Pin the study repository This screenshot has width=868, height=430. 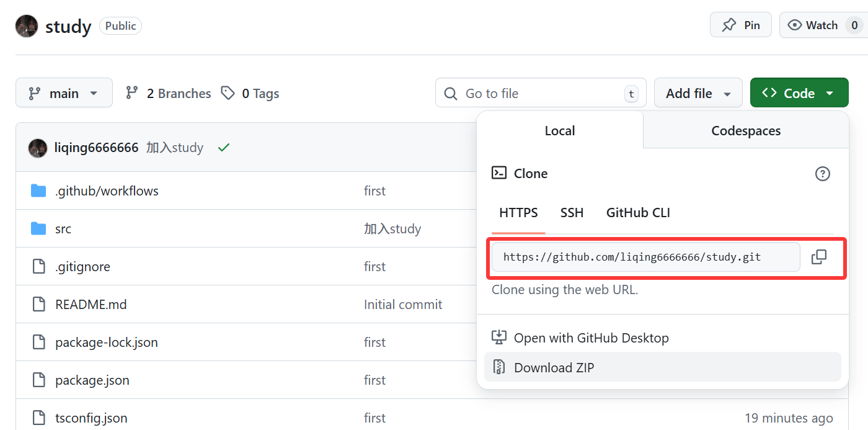click(741, 25)
